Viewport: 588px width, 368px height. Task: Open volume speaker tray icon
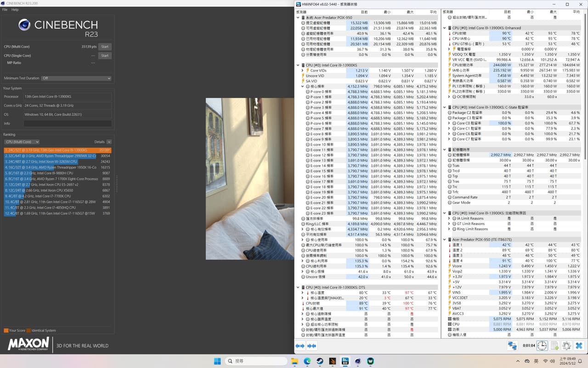tap(553, 361)
